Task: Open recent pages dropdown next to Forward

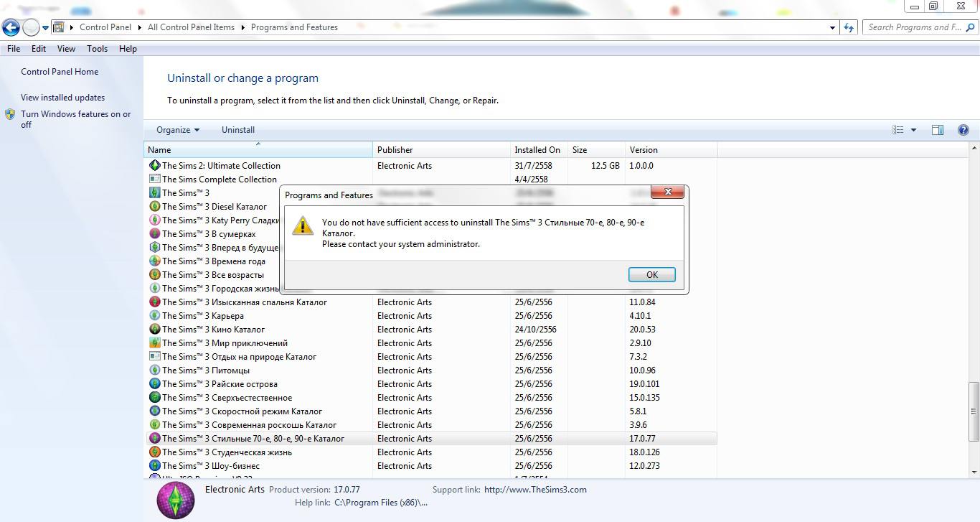Action: [46, 28]
